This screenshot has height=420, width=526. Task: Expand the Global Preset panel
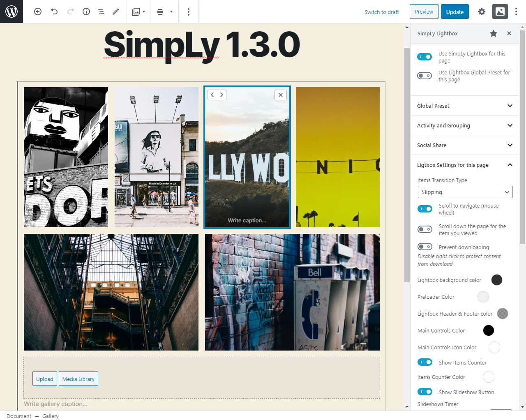pyautogui.click(x=465, y=106)
